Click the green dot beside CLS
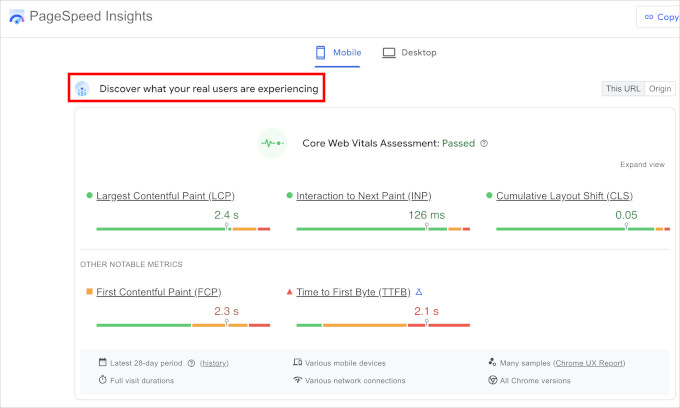This screenshot has height=408, width=680. [x=489, y=196]
